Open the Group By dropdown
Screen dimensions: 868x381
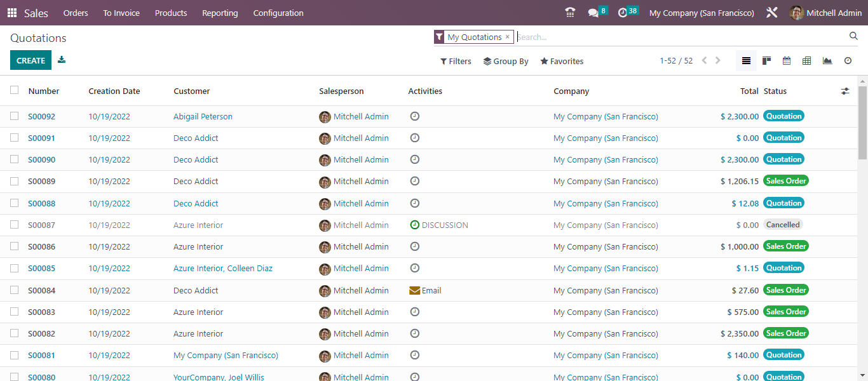point(506,62)
